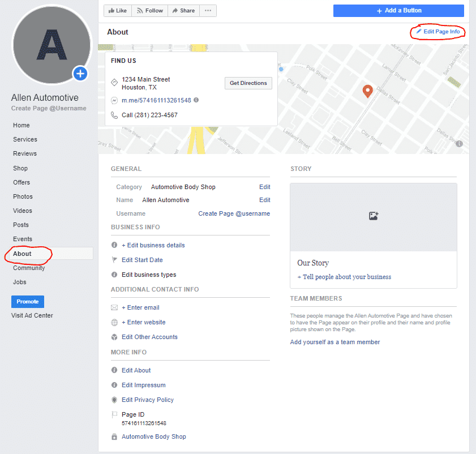Click Edit About link
The image size is (476, 454).
click(136, 370)
